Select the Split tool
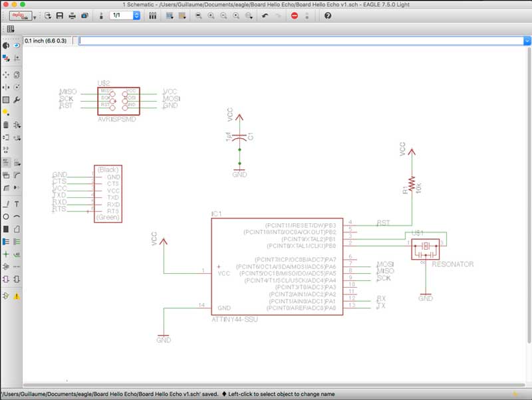This screenshot has width=532, height=400. 6,187
